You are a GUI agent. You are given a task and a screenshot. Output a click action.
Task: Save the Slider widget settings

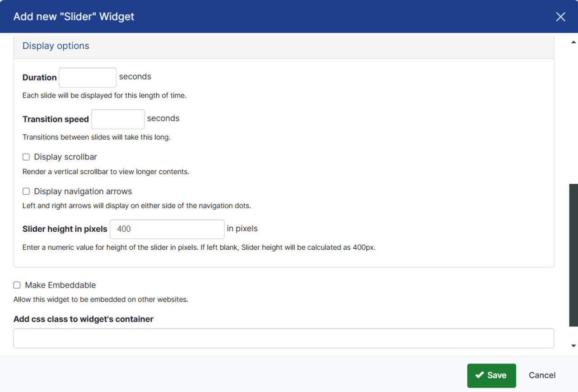[491, 375]
